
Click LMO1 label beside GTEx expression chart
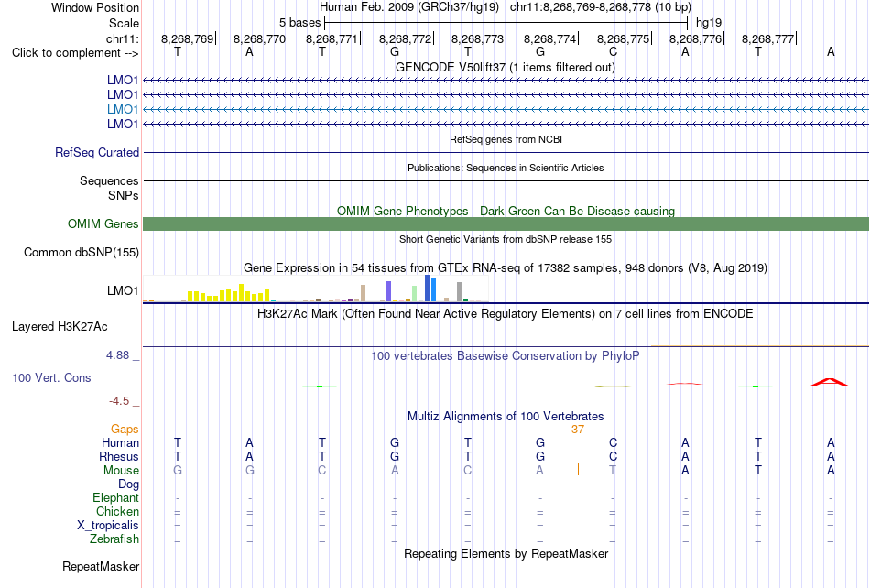(x=123, y=290)
